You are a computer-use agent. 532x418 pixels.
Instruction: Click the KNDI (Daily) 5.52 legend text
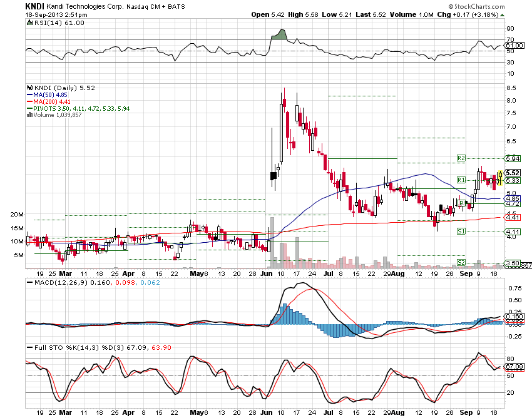click(x=64, y=88)
